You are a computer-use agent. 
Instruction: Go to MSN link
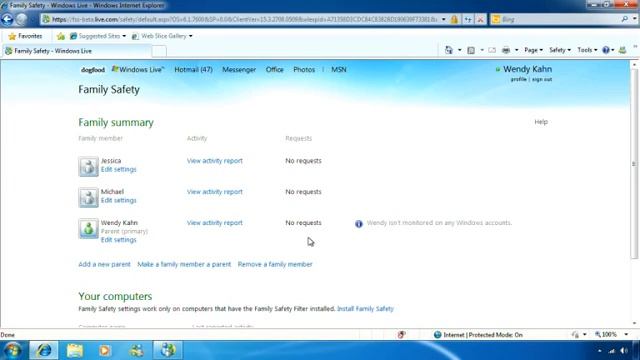(x=339, y=70)
